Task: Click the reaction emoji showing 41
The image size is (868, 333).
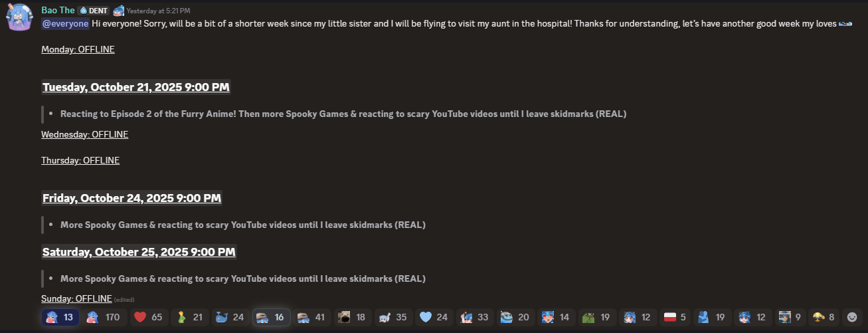Action: tap(311, 317)
